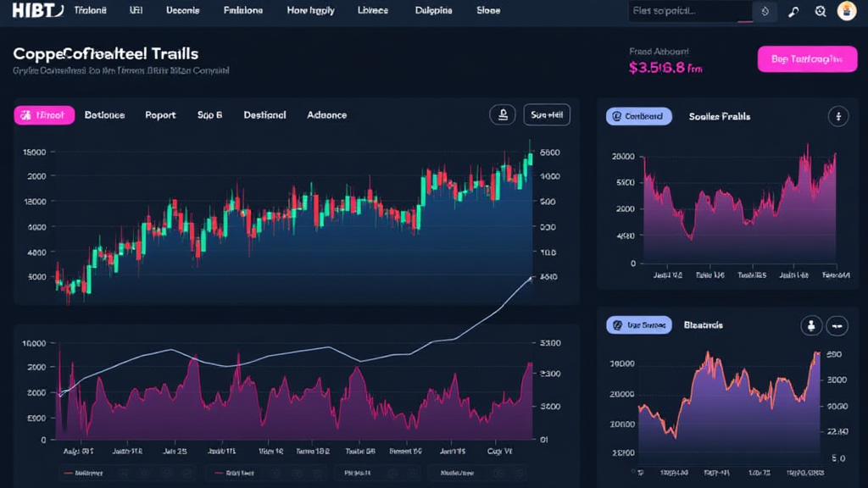The image size is (868, 488).
Task: Toggle the blue pill on the Beatrals panel
Action: 638,325
